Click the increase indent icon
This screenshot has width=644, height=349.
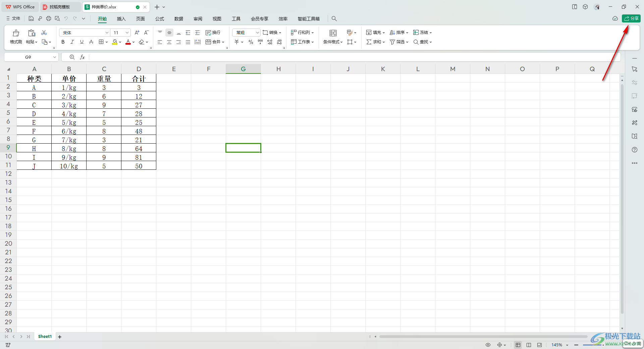click(198, 33)
